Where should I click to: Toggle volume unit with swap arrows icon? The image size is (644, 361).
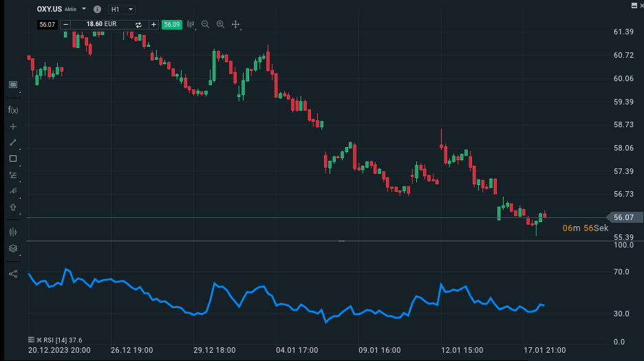[x=138, y=25]
